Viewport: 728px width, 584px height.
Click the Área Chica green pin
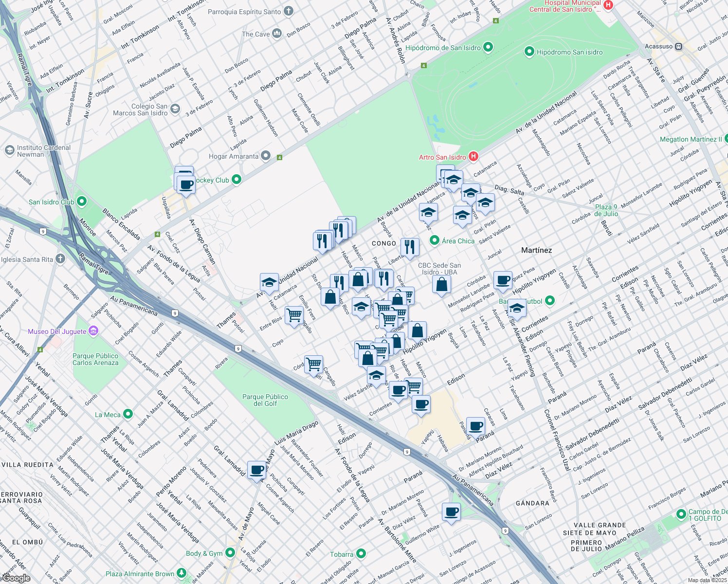(x=435, y=240)
